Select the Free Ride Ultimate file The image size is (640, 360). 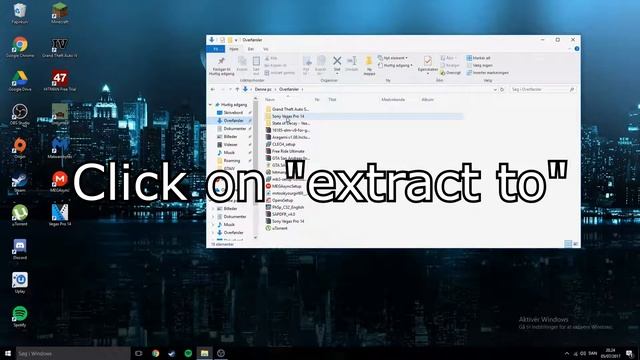285,151
